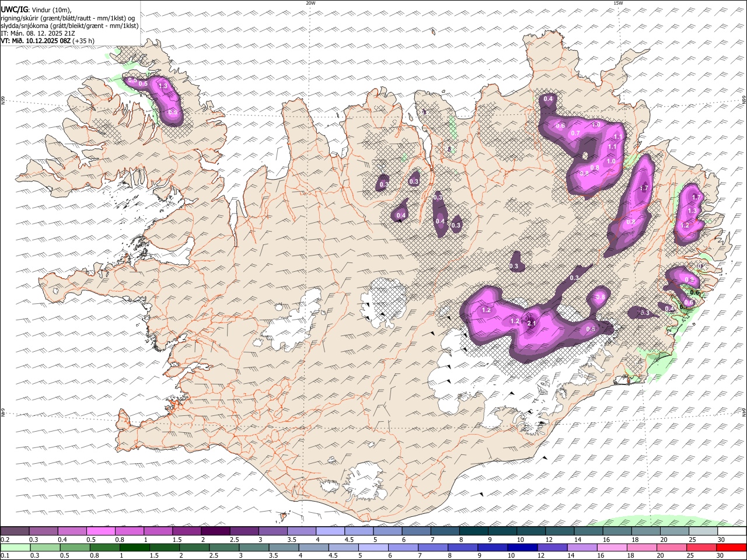Click lower-row swatch above label 2.5
Screen dimensions: 747x560
coord(224,548)
